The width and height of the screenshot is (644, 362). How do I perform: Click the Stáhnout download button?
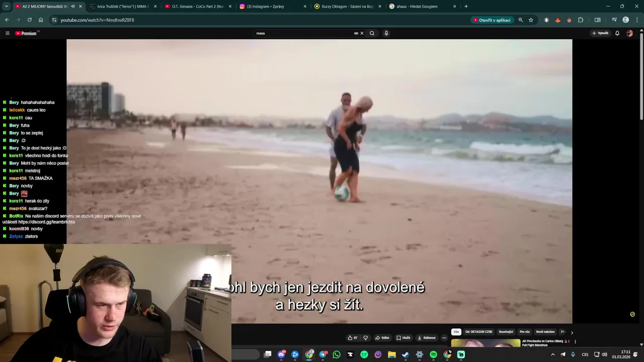click(426, 338)
